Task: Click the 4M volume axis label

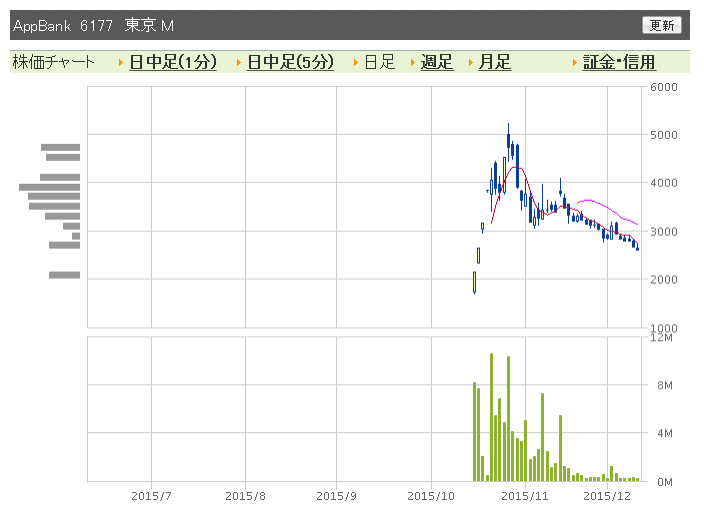Action: click(x=664, y=433)
